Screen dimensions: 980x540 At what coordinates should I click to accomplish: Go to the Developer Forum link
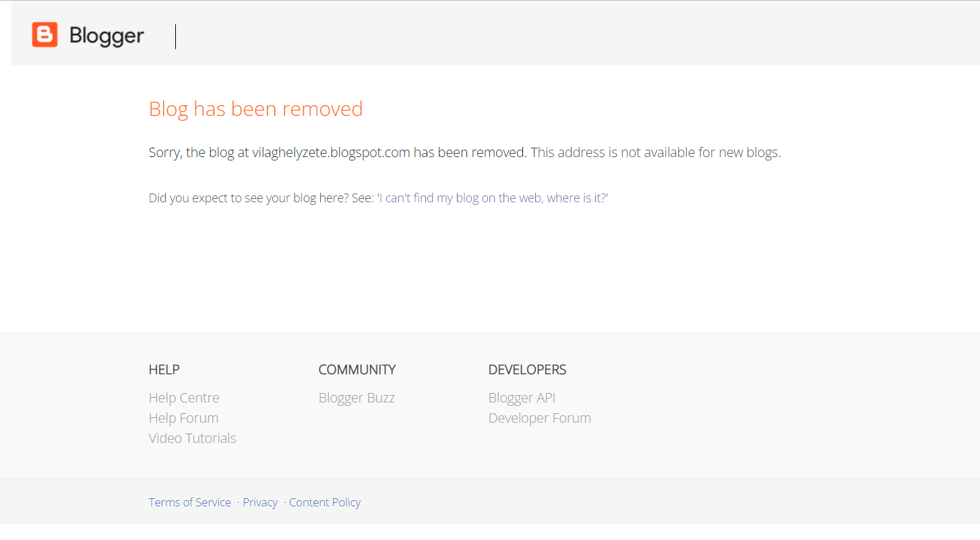click(540, 418)
